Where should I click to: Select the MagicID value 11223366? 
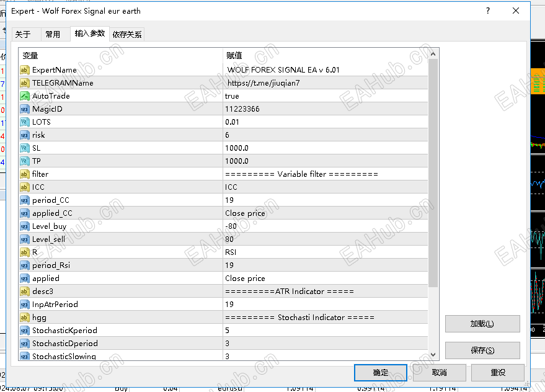click(242, 109)
